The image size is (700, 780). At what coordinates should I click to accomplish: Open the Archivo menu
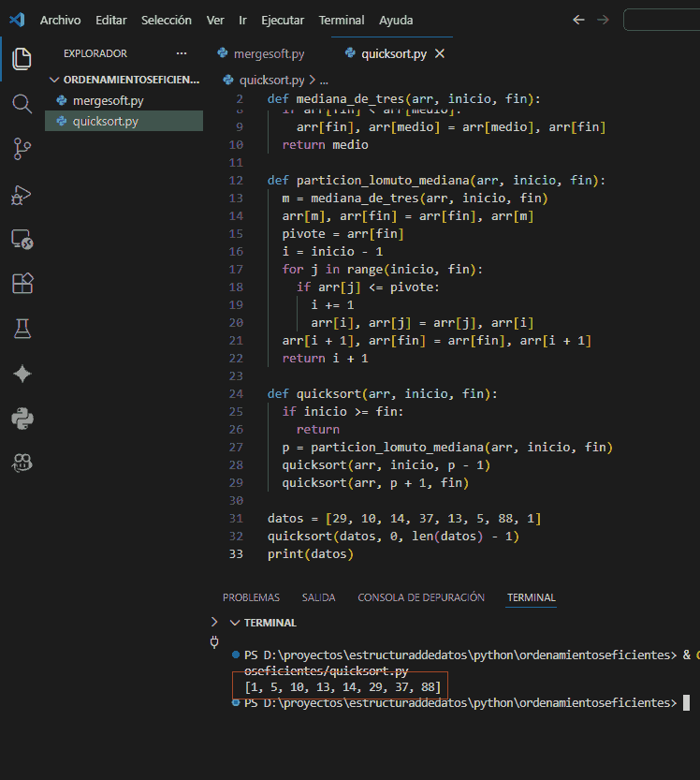click(60, 20)
